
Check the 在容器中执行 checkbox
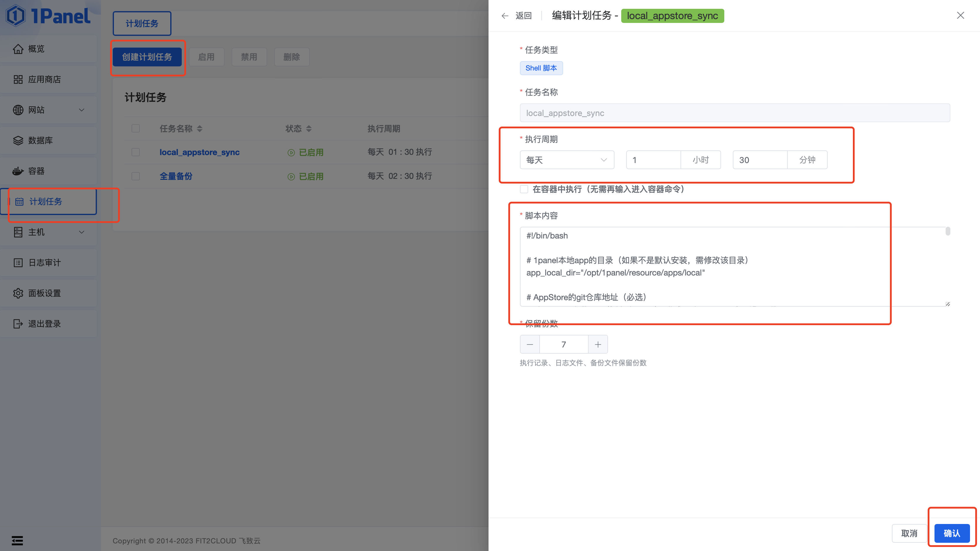pyautogui.click(x=524, y=189)
